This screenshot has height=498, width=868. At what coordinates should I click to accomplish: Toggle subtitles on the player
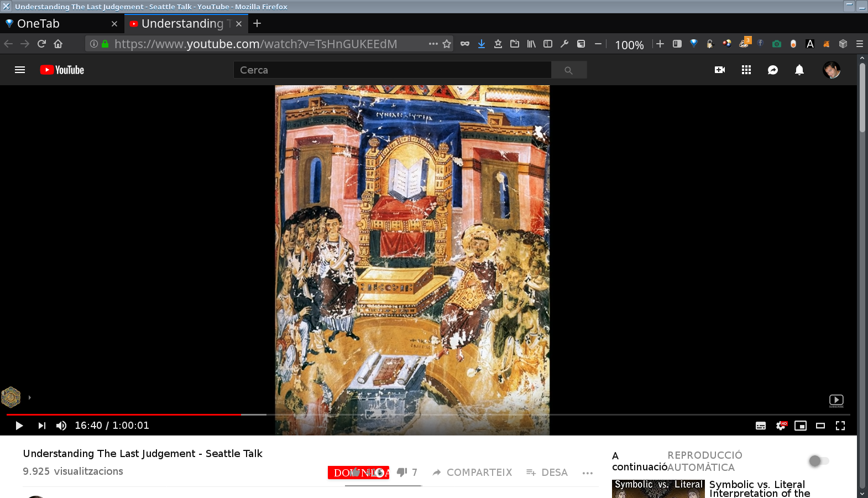761,426
